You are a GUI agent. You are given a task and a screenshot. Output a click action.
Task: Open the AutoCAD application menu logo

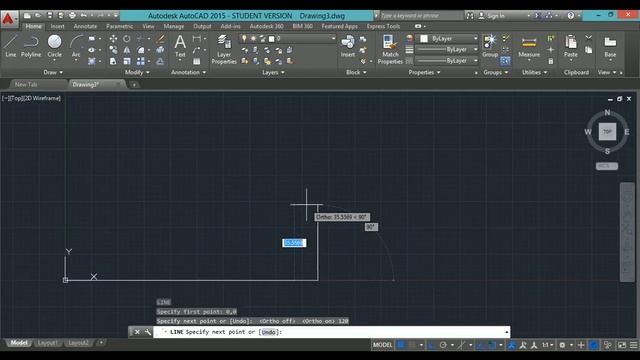coord(9,19)
